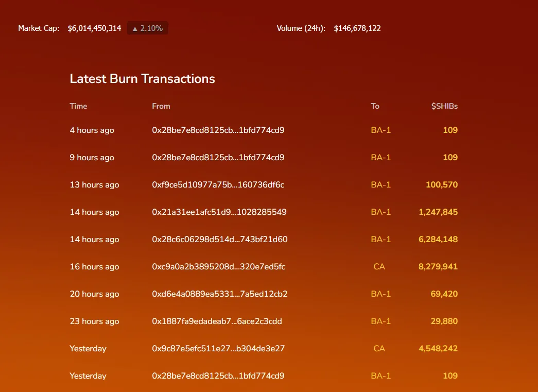Open address 0x21a31ee1afc51d9...1028285549
Viewport: 538px width, 392px height.
[x=219, y=212]
